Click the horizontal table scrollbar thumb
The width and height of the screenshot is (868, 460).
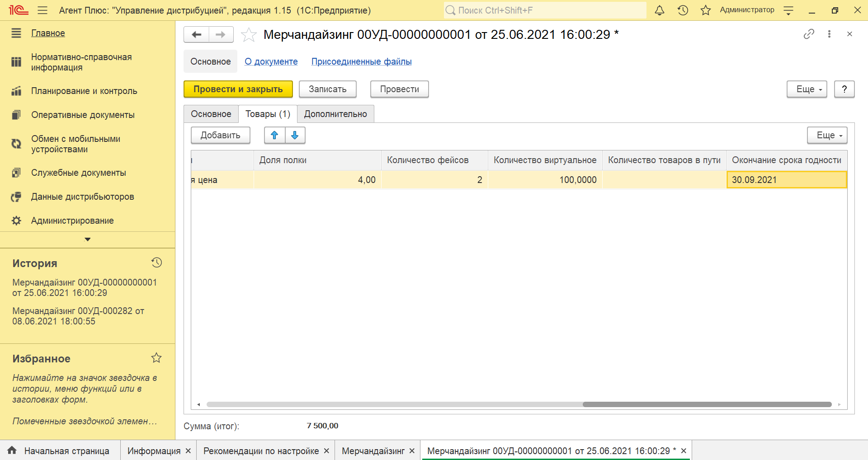[707, 404]
